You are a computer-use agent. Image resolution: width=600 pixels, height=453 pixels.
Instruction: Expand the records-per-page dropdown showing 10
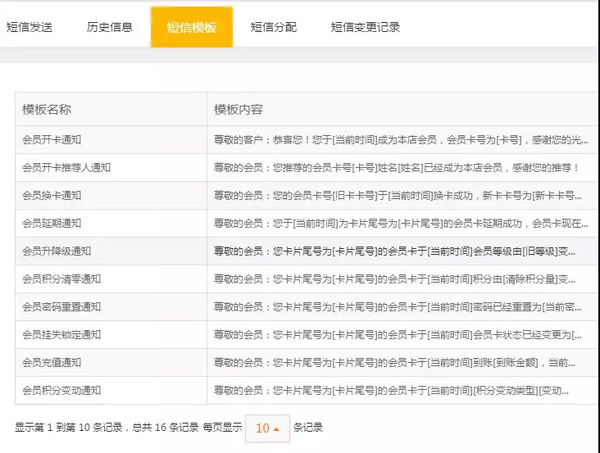(267, 428)
